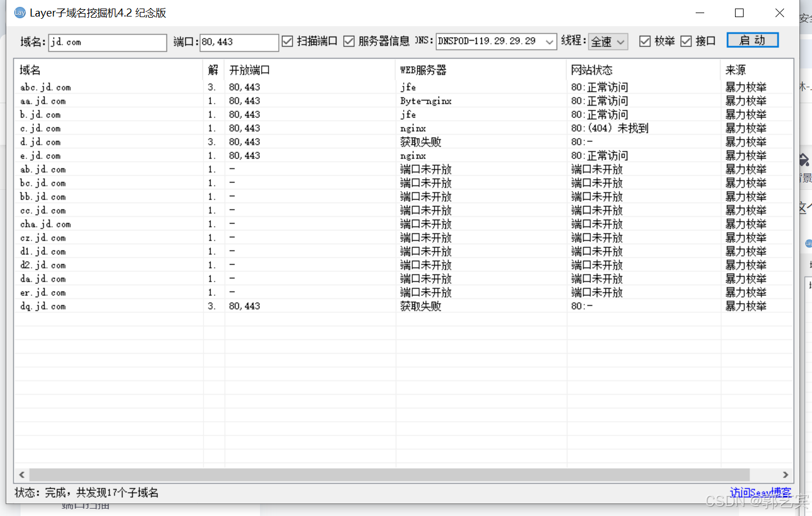Open the 线程 全速 dropdown
Screen dimensions: 812x516
(608, 42)
